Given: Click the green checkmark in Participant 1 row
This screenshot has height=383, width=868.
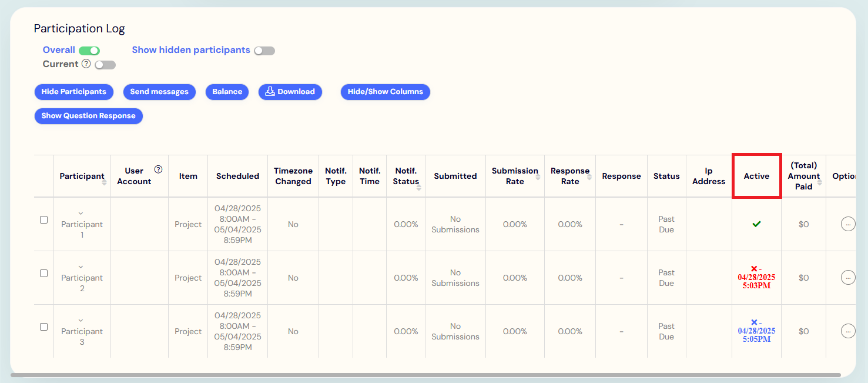Looking at the screenshot, I should point(756,224).
